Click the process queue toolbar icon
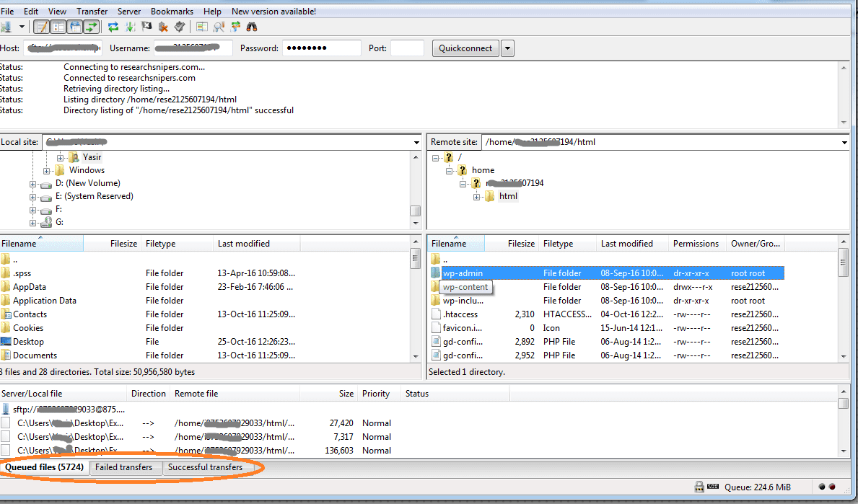This screenshot has width=858, height=504. pos(130,27)
